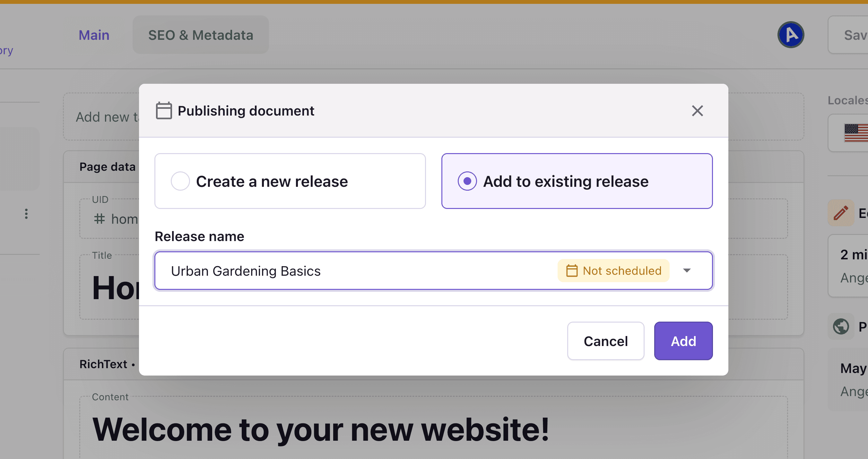The width and height of the screenshot is (868, 459).
Task: Switch to the Main tab
Action: tap(94, 35)
